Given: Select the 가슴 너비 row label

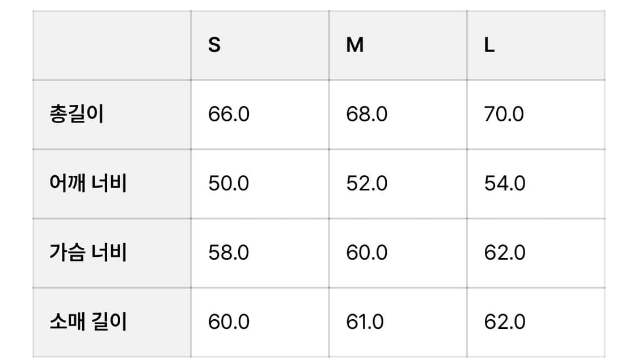Looking at the screenshot, I should pos(88,253).
